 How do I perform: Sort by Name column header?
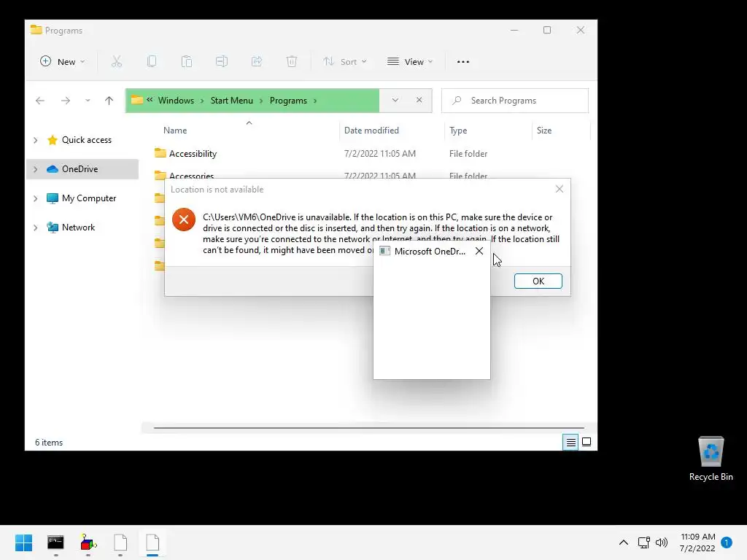175,131
